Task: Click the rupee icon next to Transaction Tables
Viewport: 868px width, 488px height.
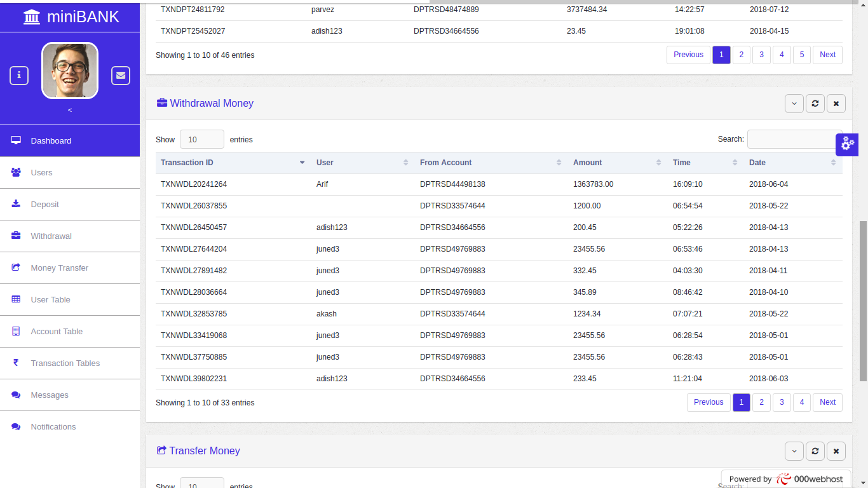Action: [16, 363]
